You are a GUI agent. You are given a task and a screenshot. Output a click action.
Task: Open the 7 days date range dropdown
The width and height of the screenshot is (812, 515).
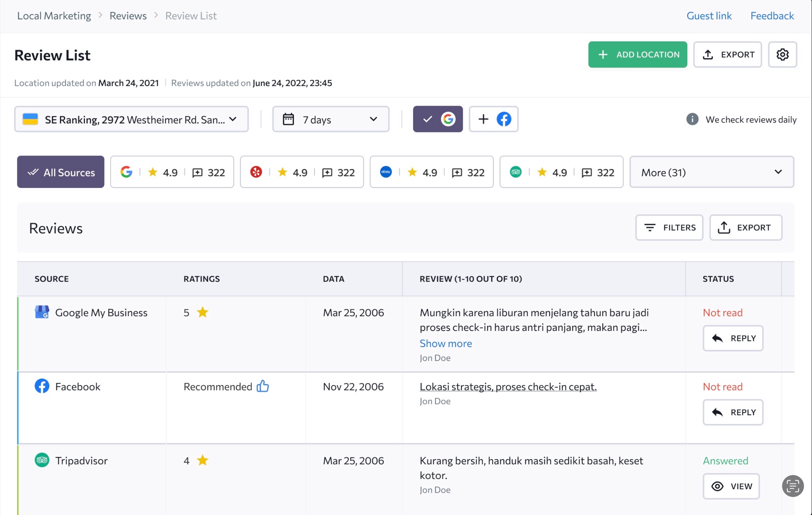click(330, 119)
